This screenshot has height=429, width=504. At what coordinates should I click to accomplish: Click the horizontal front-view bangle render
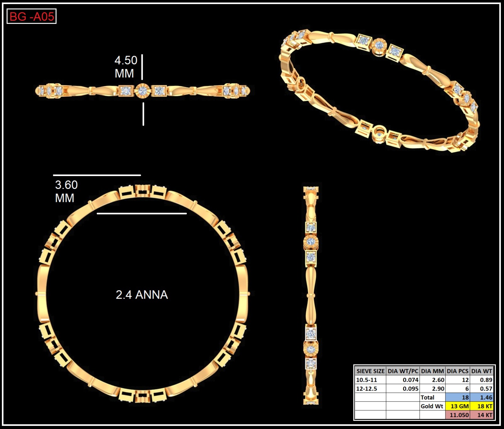coord(142,91)
